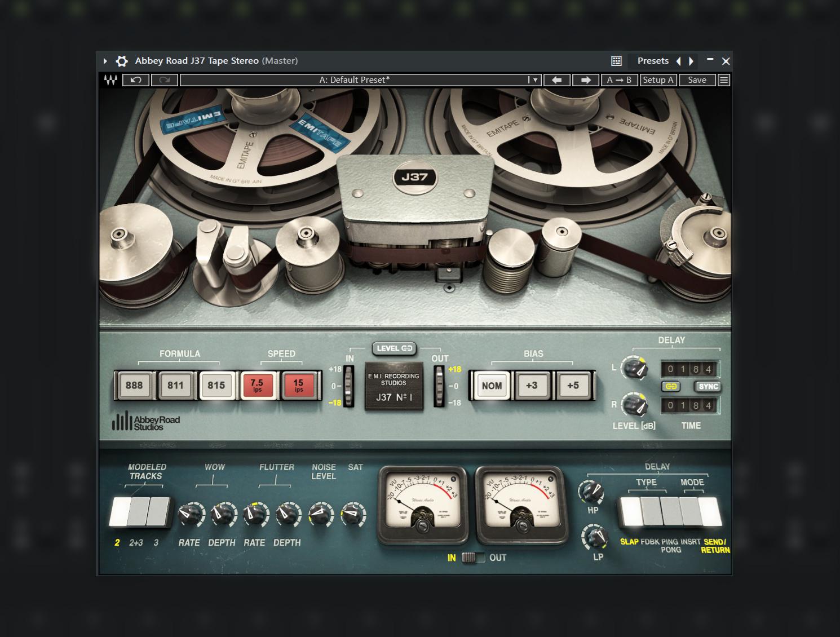The image size is (840, 637).
Task: Click the undo arrow button
Action: pos(136,80)
